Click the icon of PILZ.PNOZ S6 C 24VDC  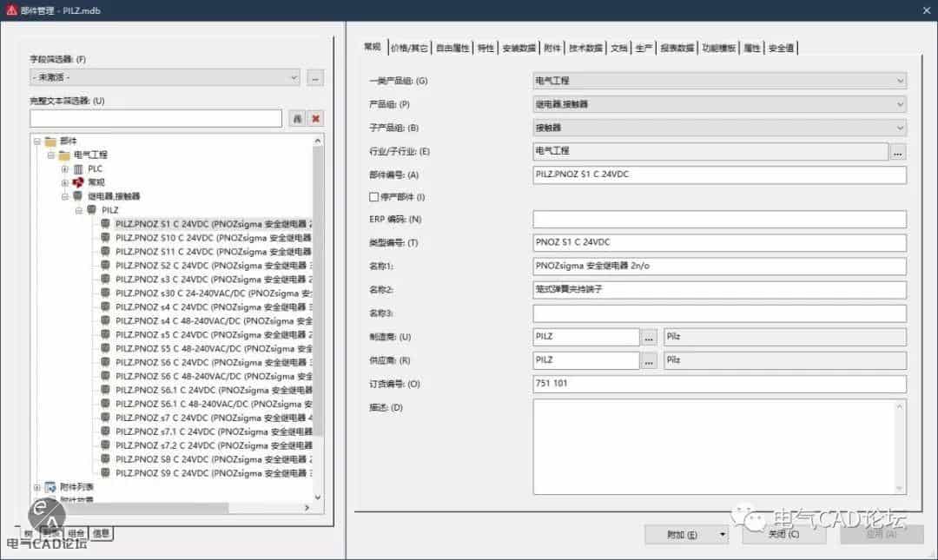[105, 362]
